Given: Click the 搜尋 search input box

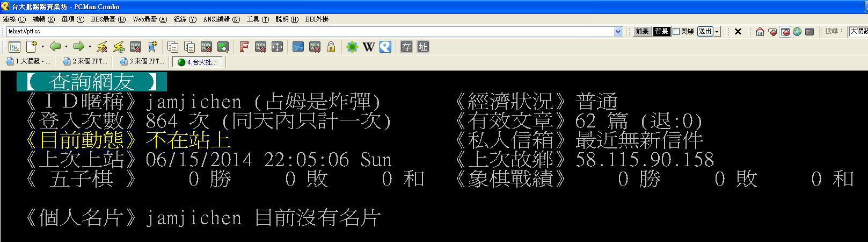Looking at the screenshot, I should point(858,32).
